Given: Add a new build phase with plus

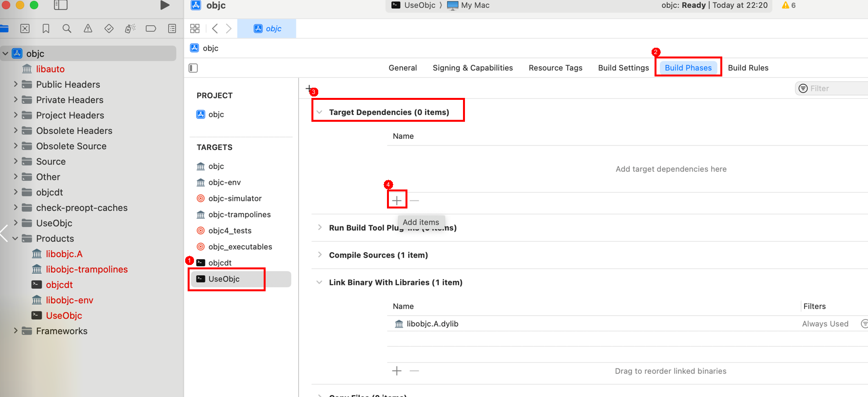Looking at the screenshot, I should [x=309, y=89].
